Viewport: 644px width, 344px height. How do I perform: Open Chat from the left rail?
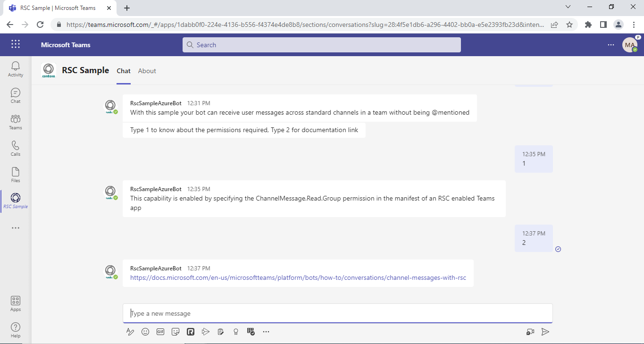16,95
